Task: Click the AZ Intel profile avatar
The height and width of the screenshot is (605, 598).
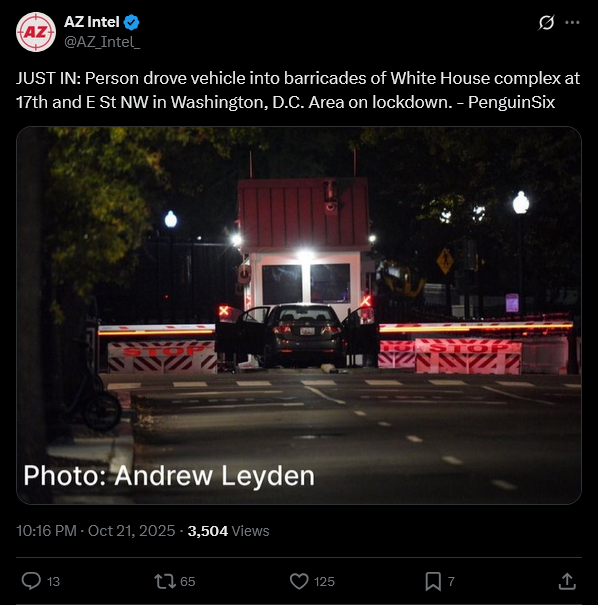Action: click(x=35, y=32)
